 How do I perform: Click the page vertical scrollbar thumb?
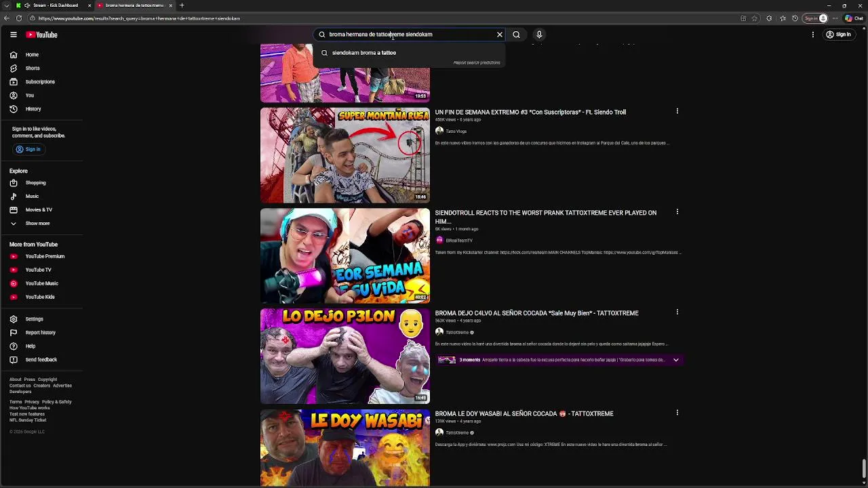pos(864,468)
